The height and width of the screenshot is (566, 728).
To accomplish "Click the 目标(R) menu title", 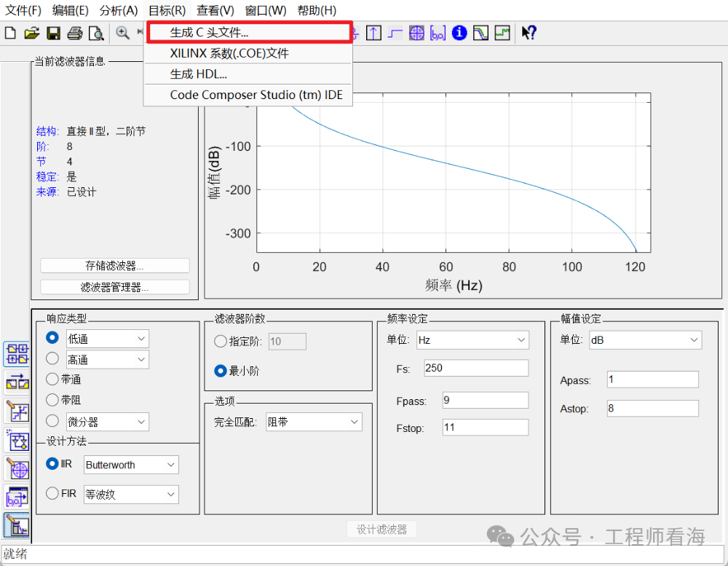I will pyautogui.click(x=167, y=10).
